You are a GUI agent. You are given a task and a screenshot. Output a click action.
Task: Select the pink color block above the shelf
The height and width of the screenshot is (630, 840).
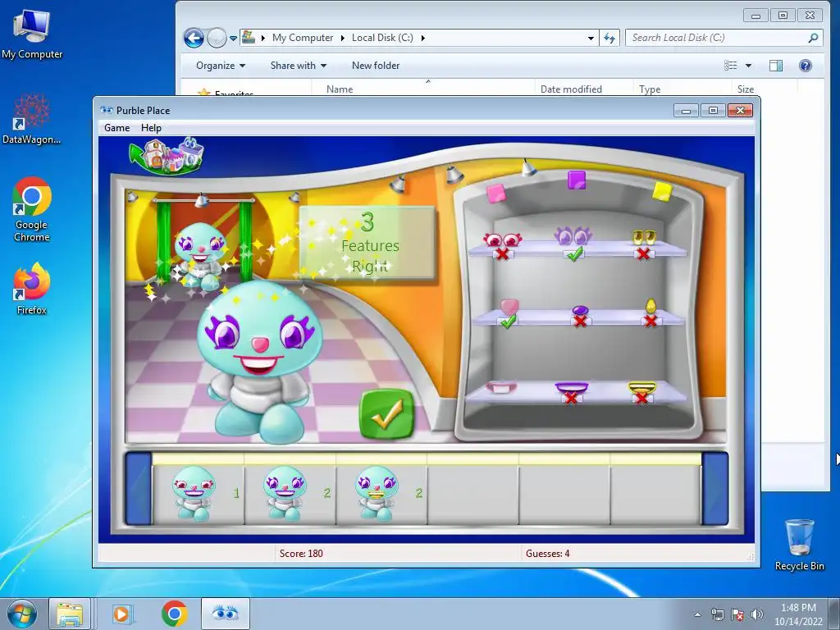pos(495,194)
